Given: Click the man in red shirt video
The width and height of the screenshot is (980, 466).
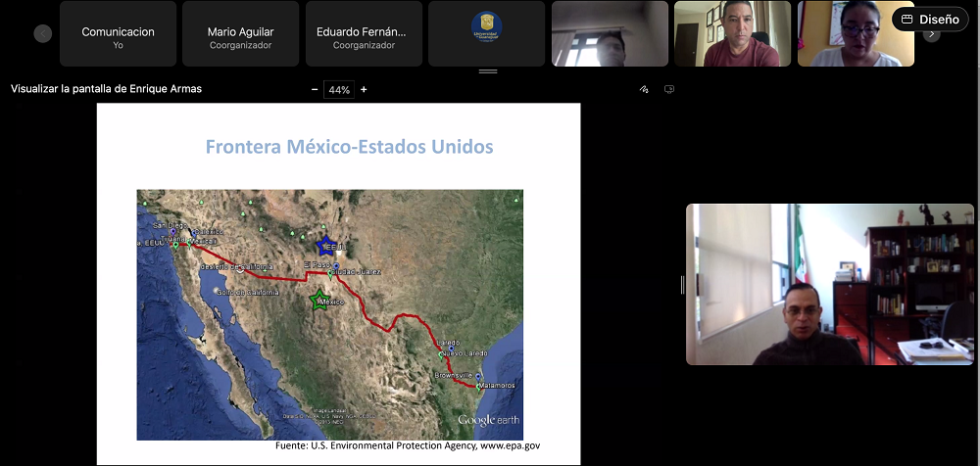Looking at the screenshot, I should tap(734, 34).
